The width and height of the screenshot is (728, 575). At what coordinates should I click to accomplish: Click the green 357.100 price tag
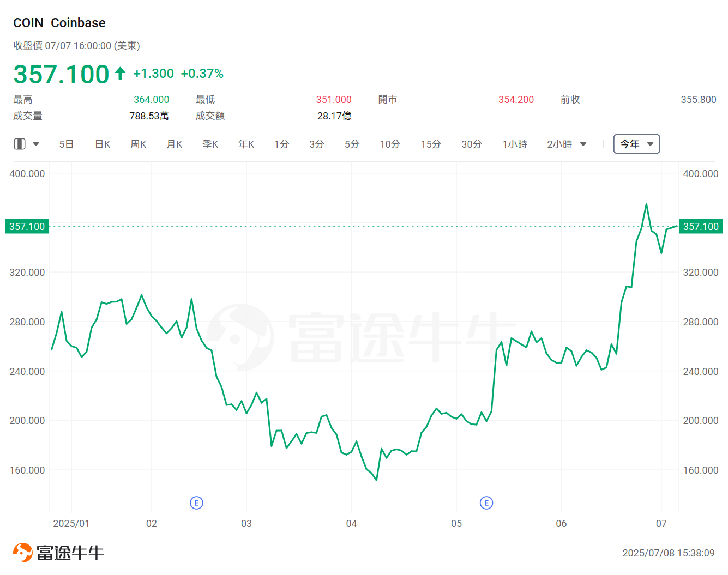pyautogui.click(x=26, y=226)
